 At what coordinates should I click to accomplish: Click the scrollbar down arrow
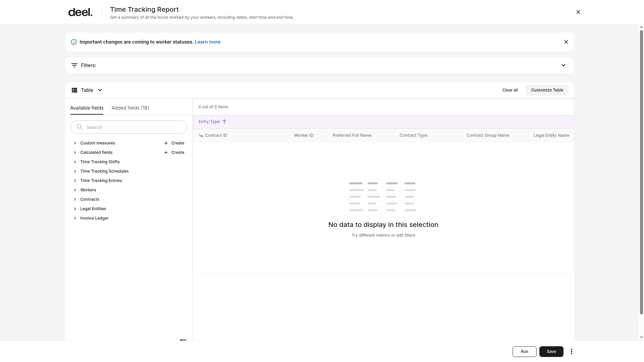[x=641, y=338]
